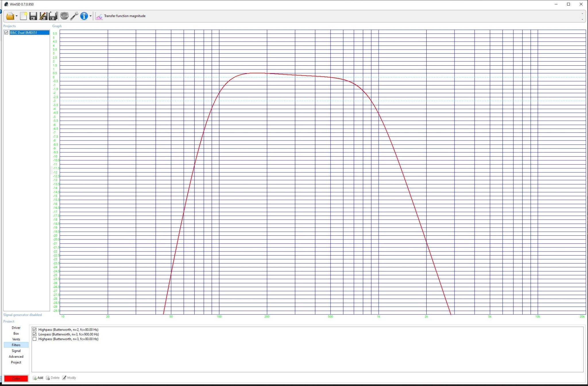Screen dimensions: 588x386
Task: Maximize the WinISD window
Action: 568,4
